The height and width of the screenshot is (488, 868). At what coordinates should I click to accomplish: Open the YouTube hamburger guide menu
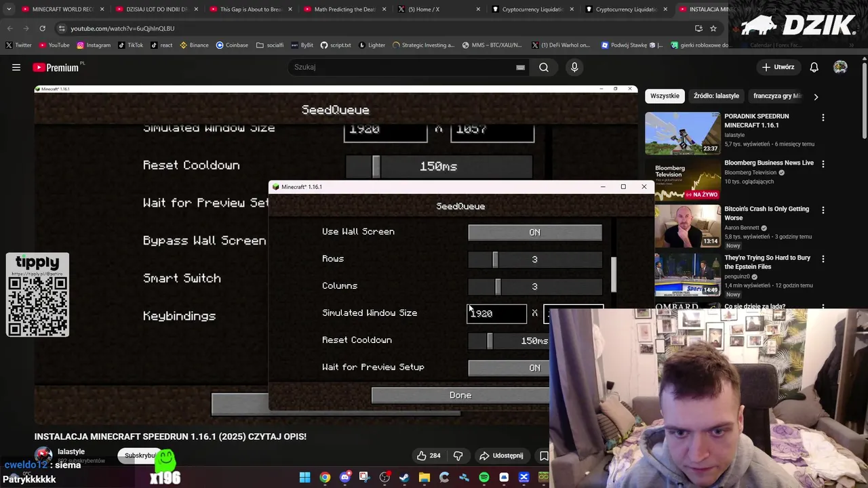16,67
